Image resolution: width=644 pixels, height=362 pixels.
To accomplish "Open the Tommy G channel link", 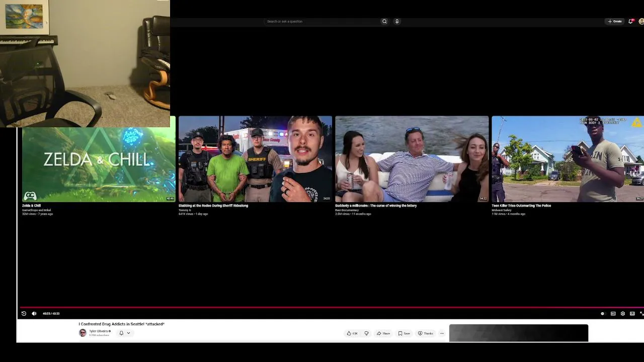I will pyautogui.click(x=185, y=210).
